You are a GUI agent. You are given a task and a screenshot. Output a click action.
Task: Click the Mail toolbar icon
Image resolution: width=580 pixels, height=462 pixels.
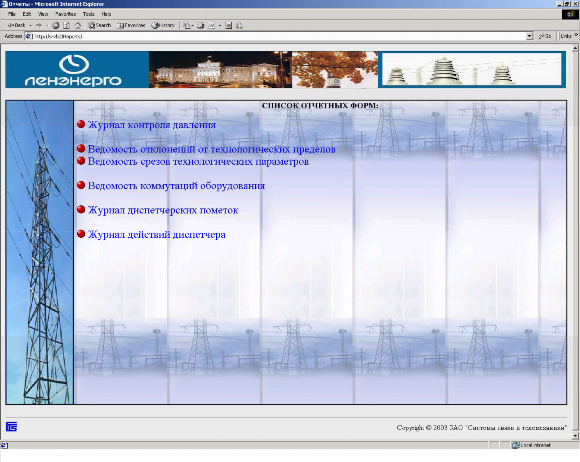point(187,25)
